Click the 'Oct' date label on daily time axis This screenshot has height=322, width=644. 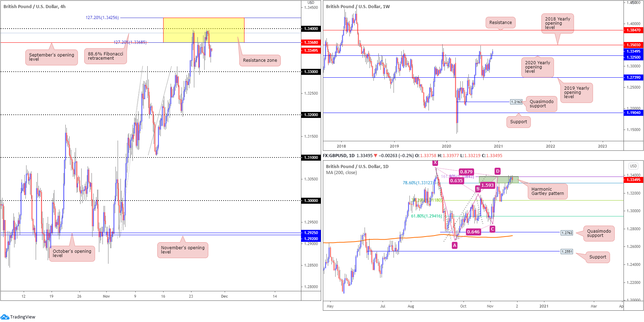coord(463,306)
